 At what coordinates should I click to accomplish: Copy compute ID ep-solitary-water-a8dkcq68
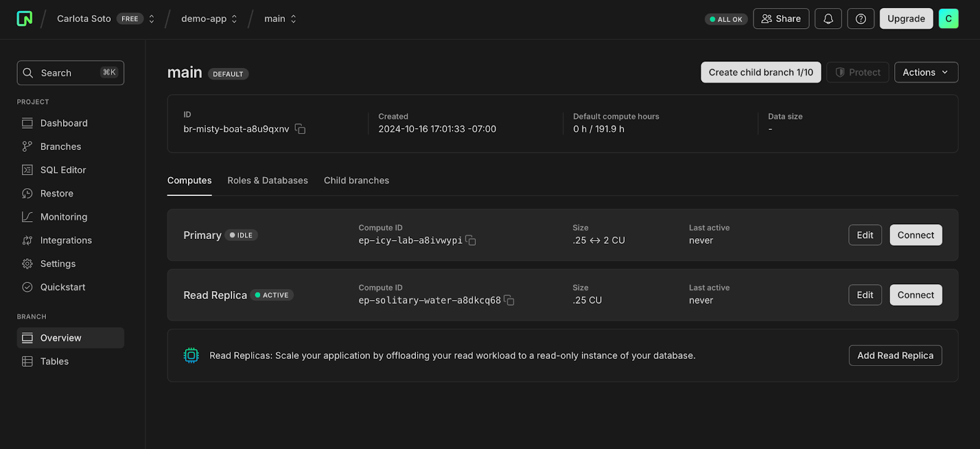tap(509, 301)
